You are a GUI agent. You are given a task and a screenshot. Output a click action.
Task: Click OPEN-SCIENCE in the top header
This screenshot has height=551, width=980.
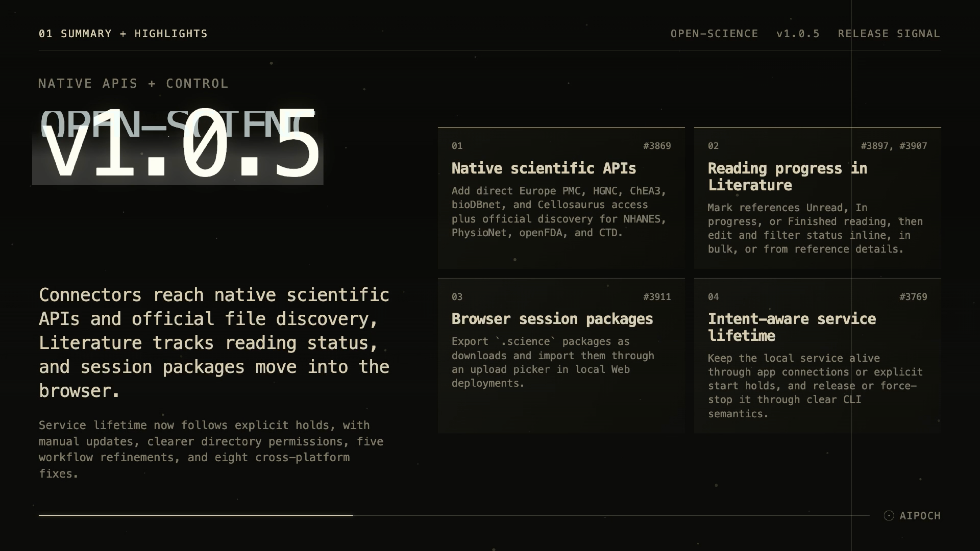[714, 33]
